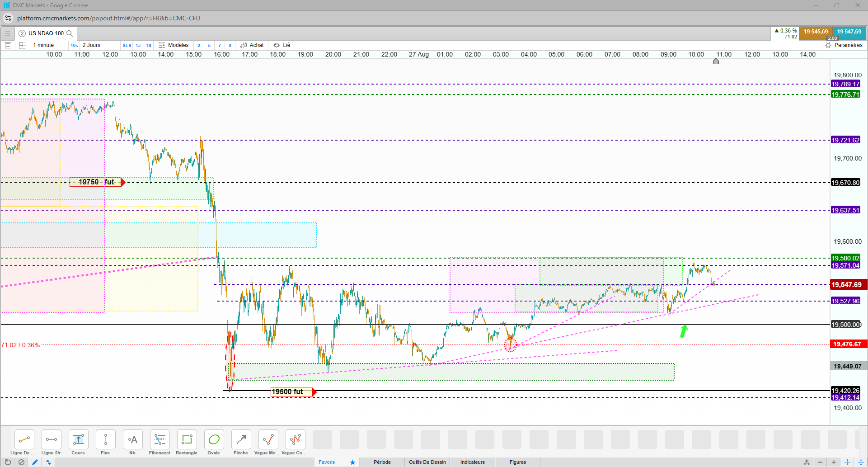Click the orange sell price 19 545,69

[x=816, y=33]
